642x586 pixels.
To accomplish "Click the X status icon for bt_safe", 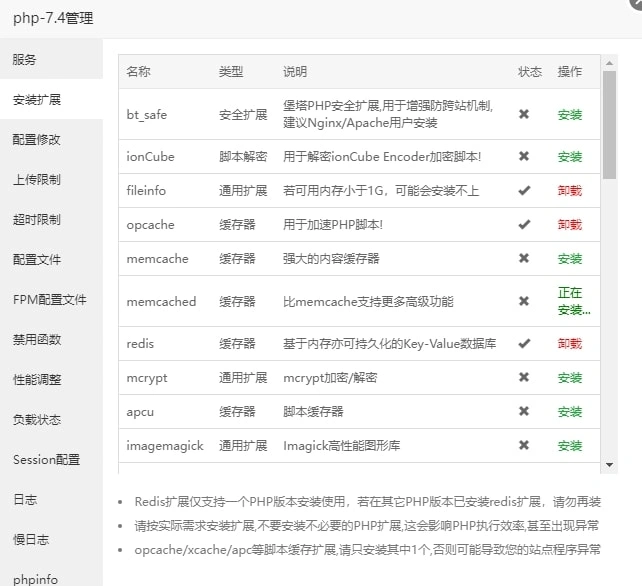I will 524,115.
